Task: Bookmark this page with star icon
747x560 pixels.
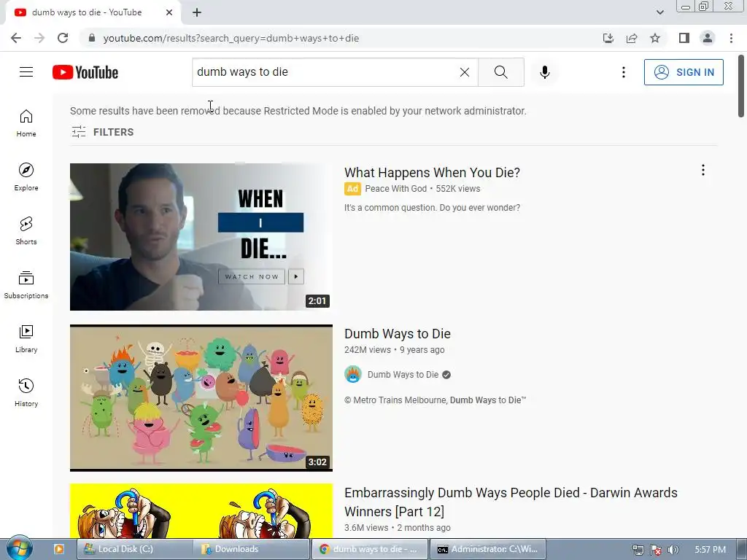Action: [x=655, y=38]
